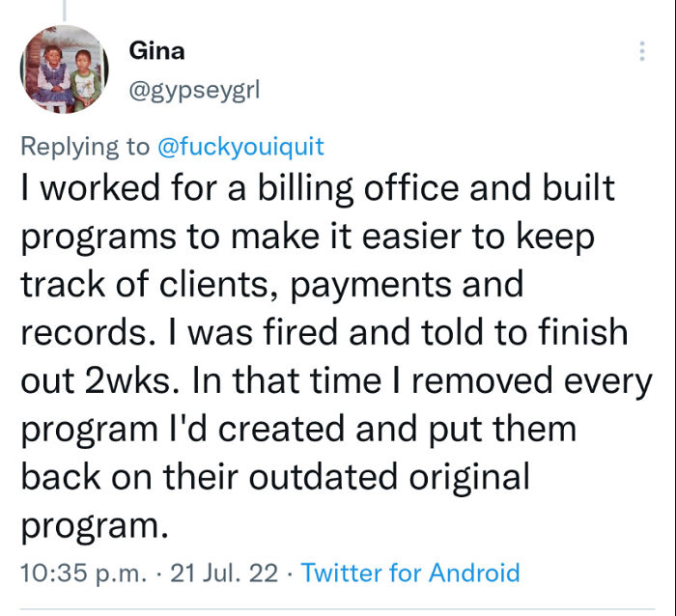
Task: Click tweet line "records. I was fired"
Action: tap(324, 333)
